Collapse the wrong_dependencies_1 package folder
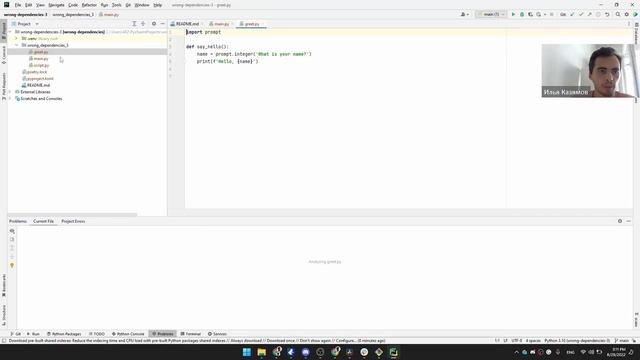Viewport: 640px width, 360px height. tap(17, 45)
